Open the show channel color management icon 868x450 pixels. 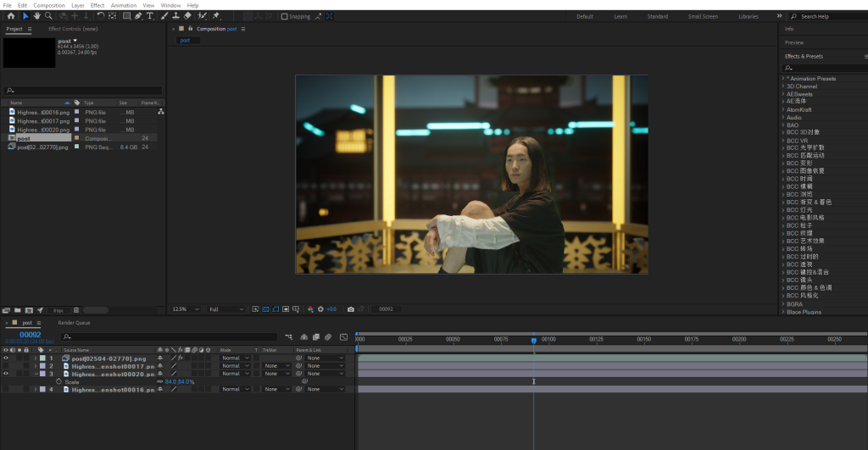310,308
